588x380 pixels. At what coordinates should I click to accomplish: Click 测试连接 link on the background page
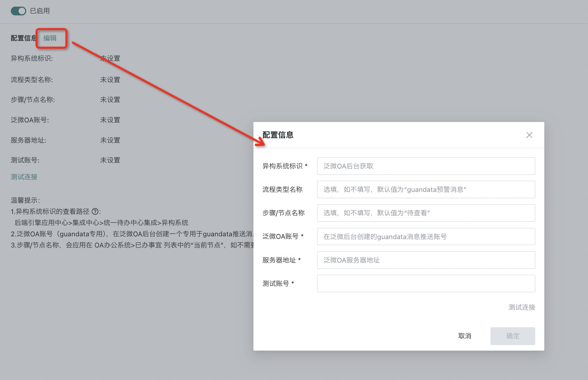tap(24, 177)
